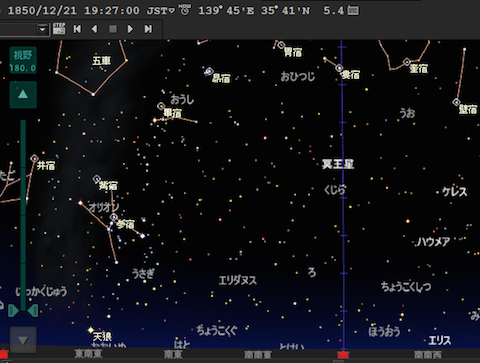This screenshot has width=480, height=363.
Task: Jump to the first frame of animation
Action: click(x=77, y=29)
